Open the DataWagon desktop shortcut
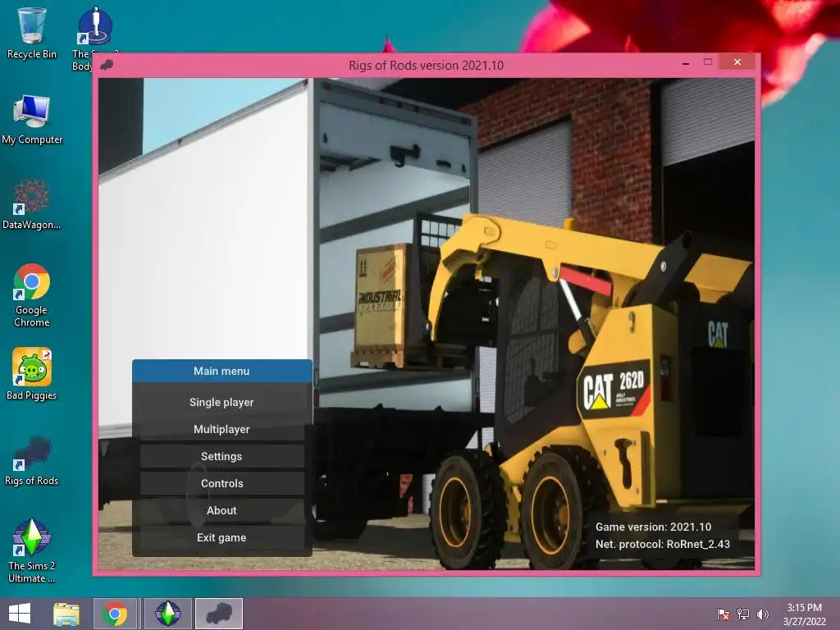 coord(32,204)
